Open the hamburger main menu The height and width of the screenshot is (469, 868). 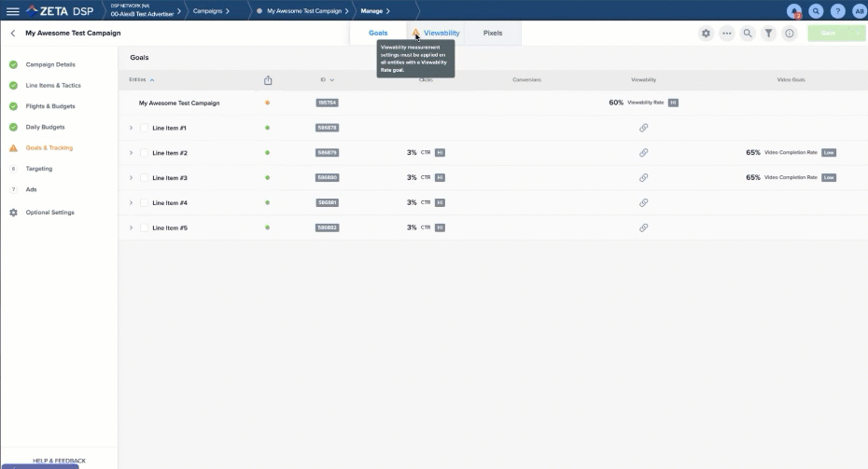click(13, 11)
